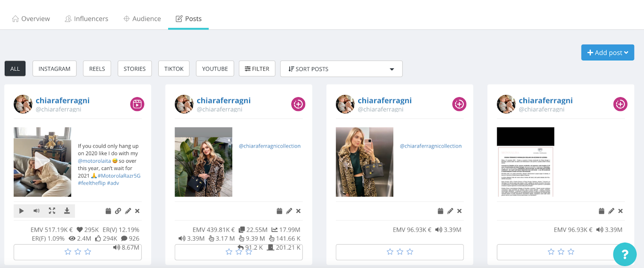Image resolution: width=644 pixels, height=268 pixels.
Task: Rate the third post with first star
Action: (390, 252)
